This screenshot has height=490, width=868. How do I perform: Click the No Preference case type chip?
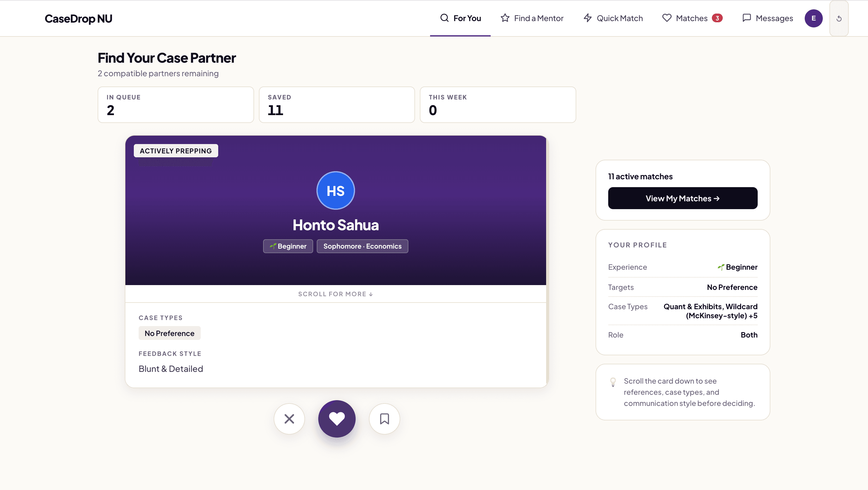(169, 333)
